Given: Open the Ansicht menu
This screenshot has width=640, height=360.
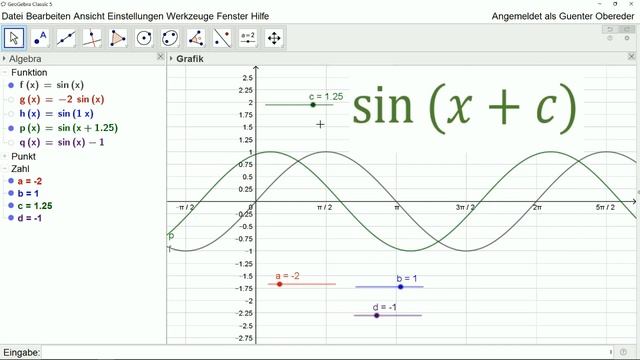Looking at the screenshot, I should pos(89,16).
